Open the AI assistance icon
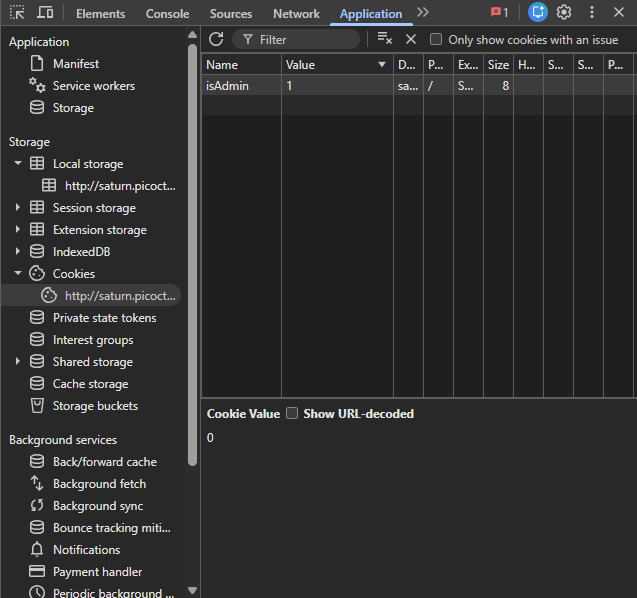637x598 pixels. 538,12
